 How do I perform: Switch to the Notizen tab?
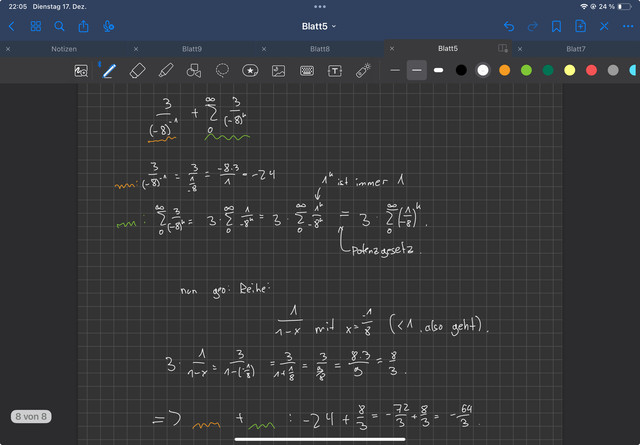tap(64, 49)
